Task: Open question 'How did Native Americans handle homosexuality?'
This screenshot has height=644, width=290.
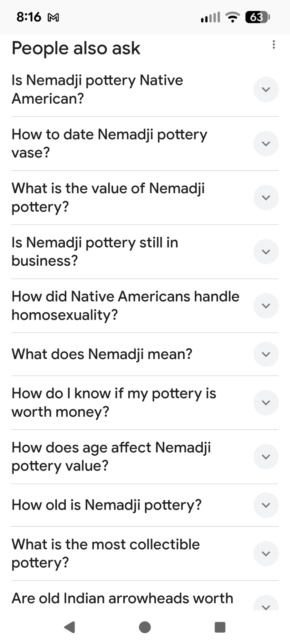Action: (125, 306)
